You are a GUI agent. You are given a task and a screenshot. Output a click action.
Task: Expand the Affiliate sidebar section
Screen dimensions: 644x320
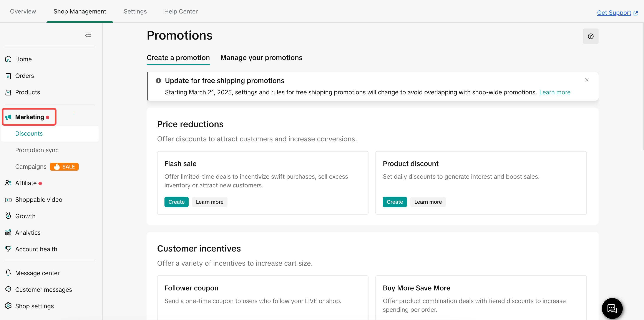(x=26, y=183)
